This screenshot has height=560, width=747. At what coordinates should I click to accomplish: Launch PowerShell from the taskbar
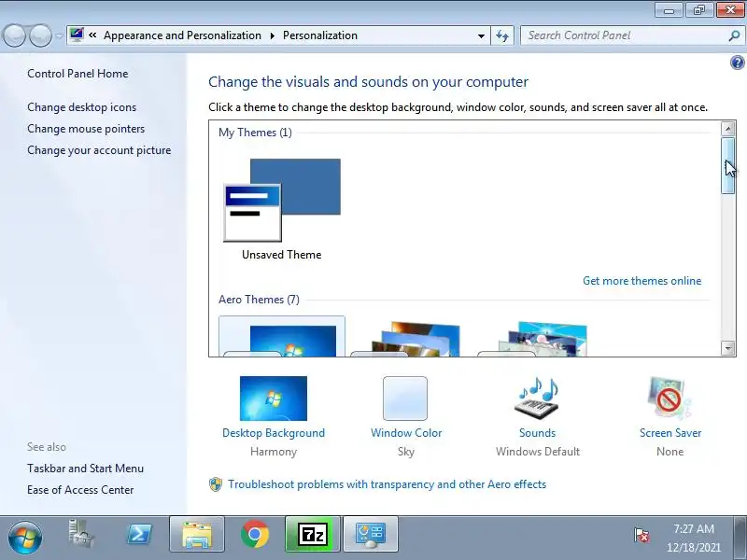click(138, 534)
